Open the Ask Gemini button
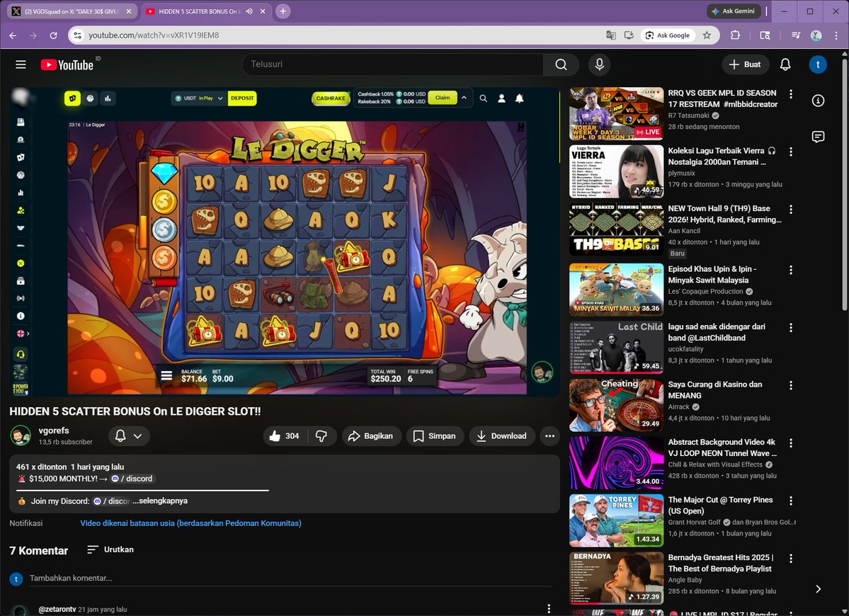Screen dimensions: 849x616 coord(734,11)
